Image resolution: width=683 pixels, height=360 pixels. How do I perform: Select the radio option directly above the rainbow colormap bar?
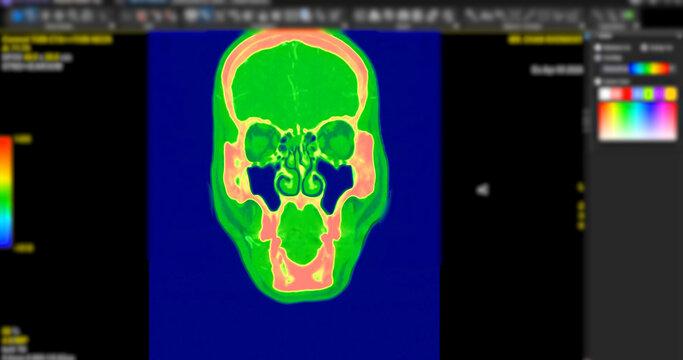point(598,58)
